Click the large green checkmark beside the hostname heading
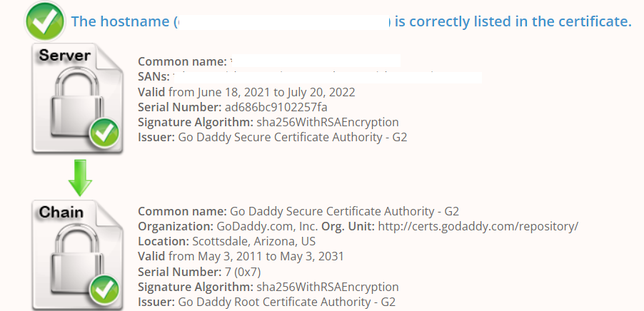 point(45,21)
